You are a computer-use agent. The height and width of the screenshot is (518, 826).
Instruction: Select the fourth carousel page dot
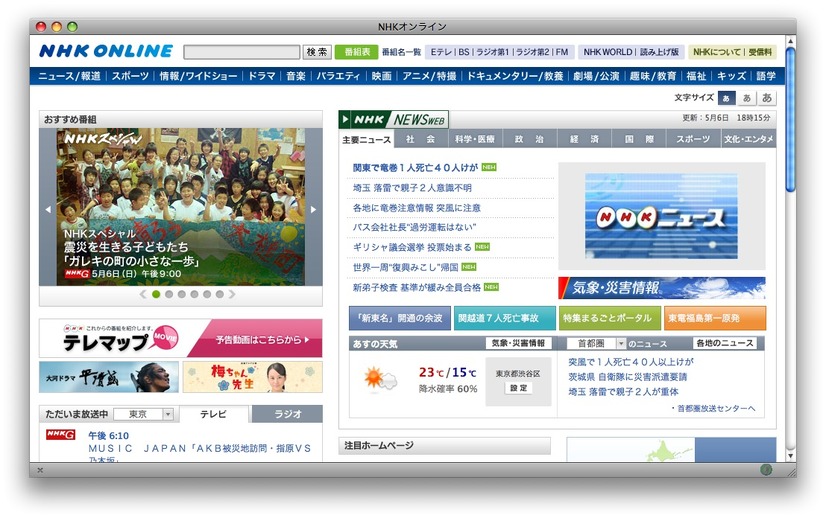[x=194, y=294]
